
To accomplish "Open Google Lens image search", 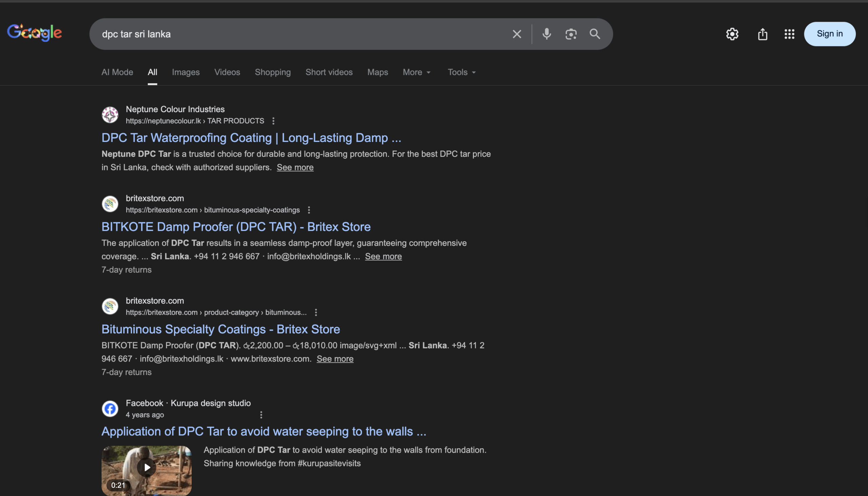I will point(571,34).
